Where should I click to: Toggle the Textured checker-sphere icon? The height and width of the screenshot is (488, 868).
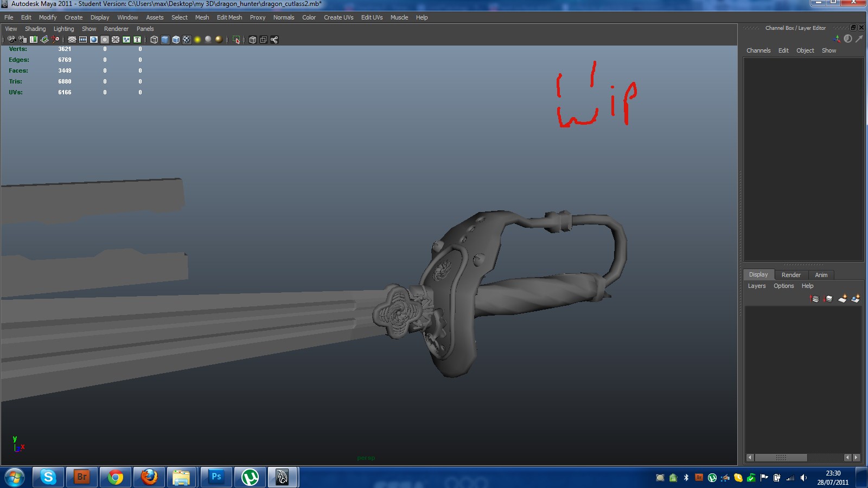187,40
